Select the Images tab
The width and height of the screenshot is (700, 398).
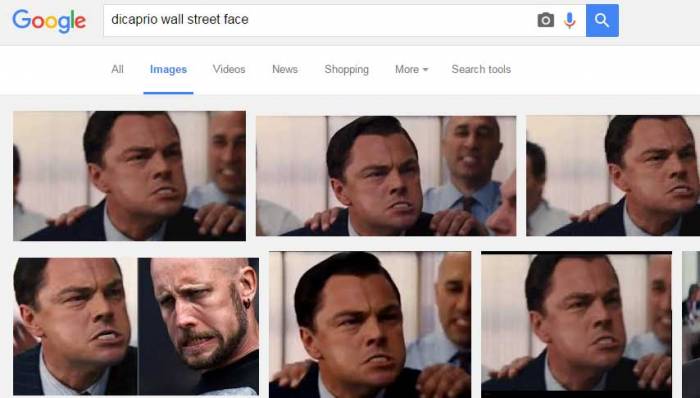click(168, 70)
